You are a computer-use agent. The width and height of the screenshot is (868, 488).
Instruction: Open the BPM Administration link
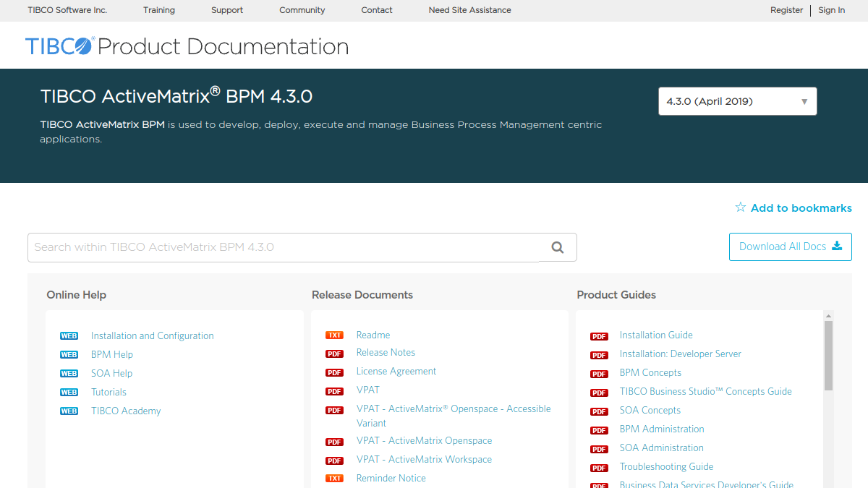point(662,429)
